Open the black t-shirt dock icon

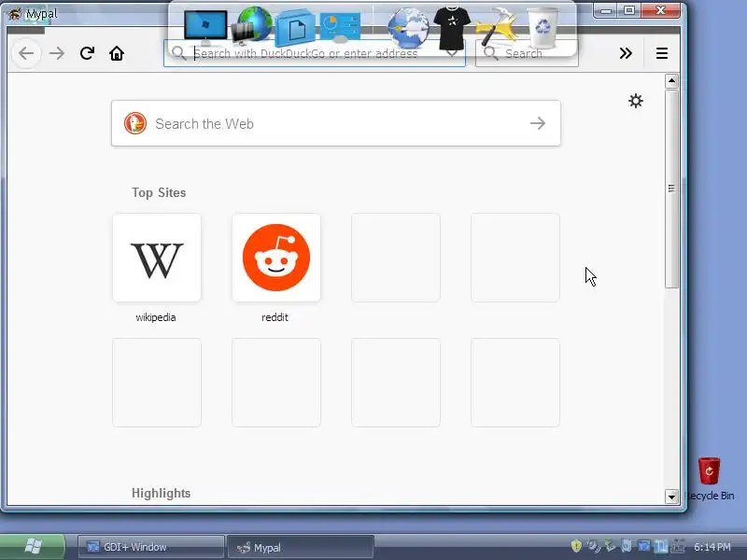pos(452,28)
